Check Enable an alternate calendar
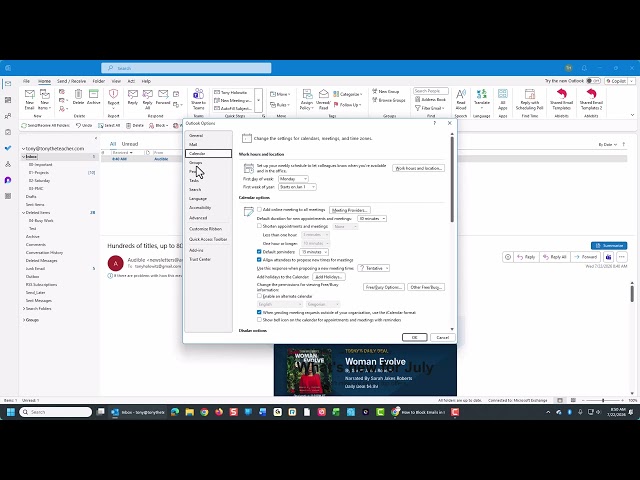Viewport: 640px width, 480px height. [x=259, y=296]
